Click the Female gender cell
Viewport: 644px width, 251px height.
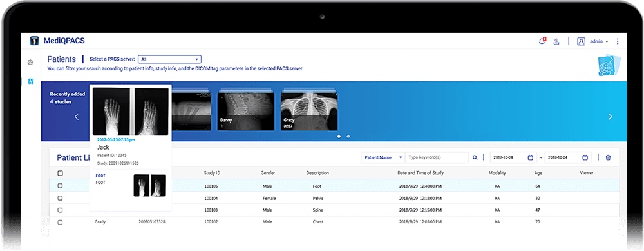pos(269,198)
